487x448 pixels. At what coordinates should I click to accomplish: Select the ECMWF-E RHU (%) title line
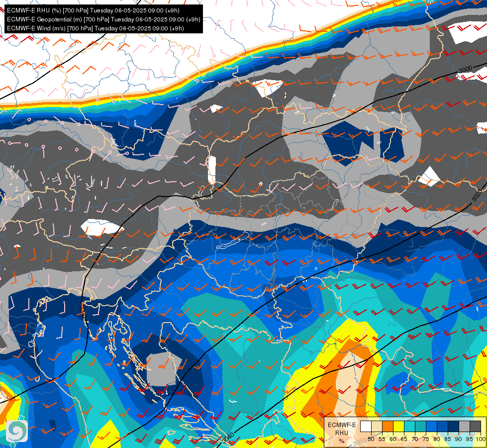(93, 10)
